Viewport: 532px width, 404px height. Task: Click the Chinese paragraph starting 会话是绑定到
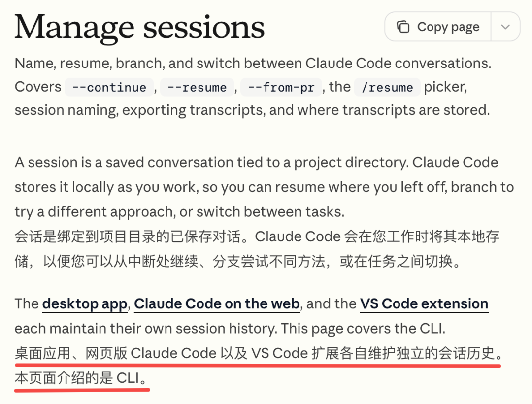point(257,249)
